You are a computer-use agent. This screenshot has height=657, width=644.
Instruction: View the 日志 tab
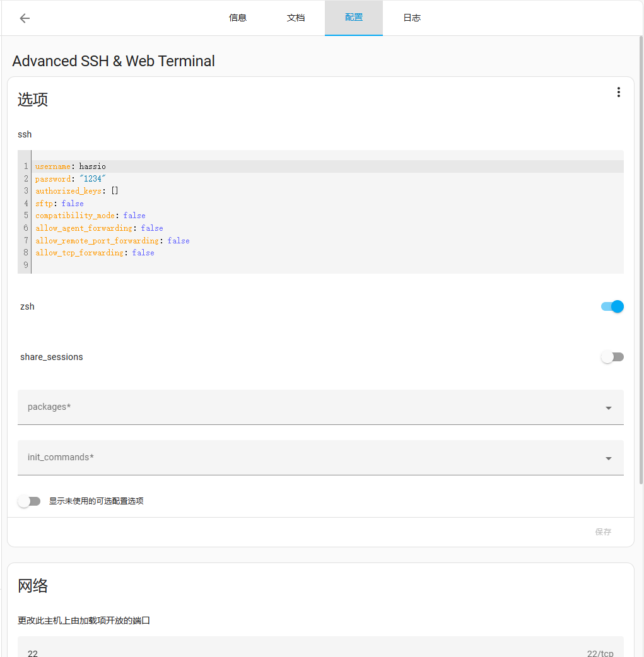(412, 18)
